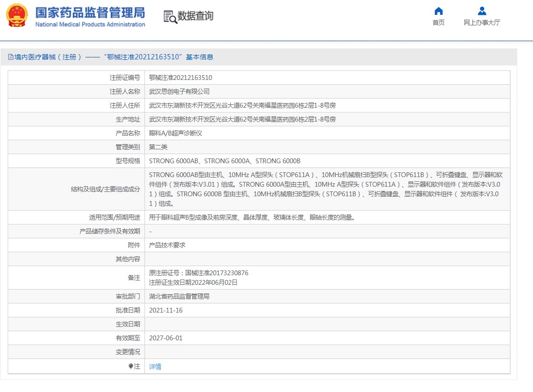Image resolution: width=533 pixels, height=392 pixels.
Task: Click the 结构及组成 description paragraph
Action: click(326, 189)
